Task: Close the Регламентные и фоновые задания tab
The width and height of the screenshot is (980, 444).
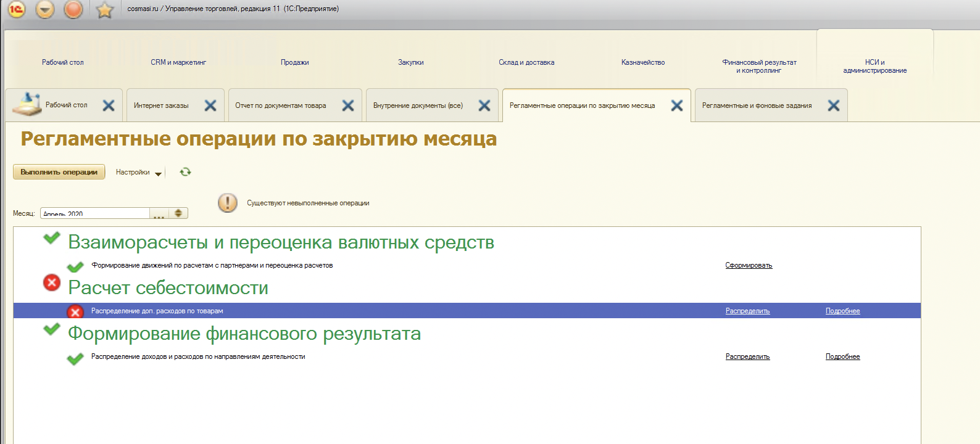Action: pyautogui.click(x=834, y=105)
